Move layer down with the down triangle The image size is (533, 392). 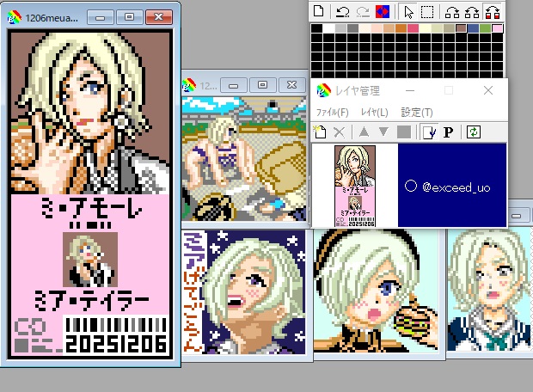pyautogui.click(x=383, y=132)
